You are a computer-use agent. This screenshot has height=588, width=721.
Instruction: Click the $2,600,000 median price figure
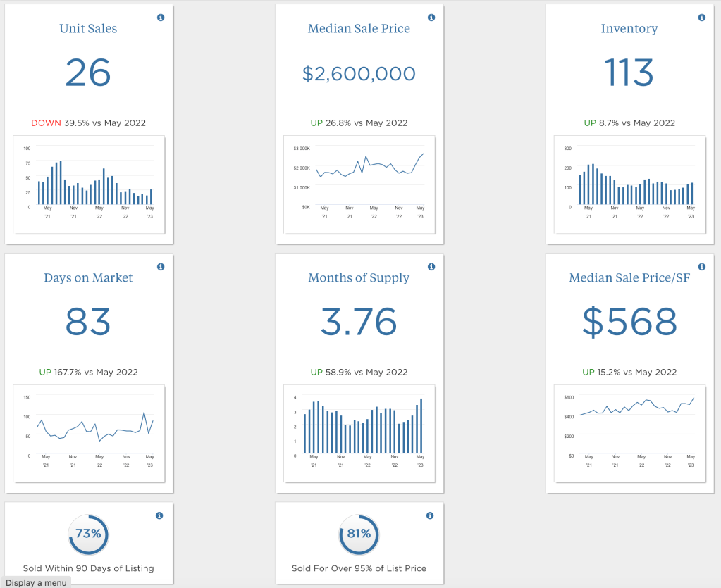coord(359,74)
